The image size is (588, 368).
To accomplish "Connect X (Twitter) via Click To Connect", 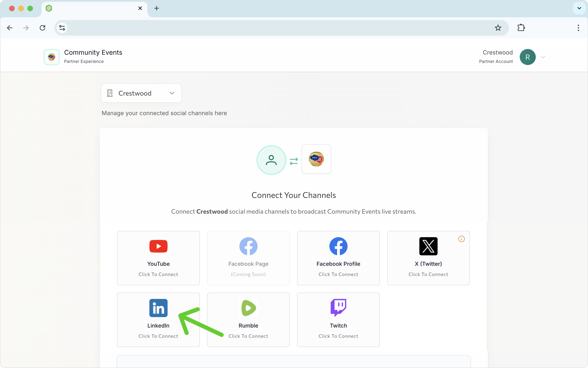I will (x=428, y=274).
